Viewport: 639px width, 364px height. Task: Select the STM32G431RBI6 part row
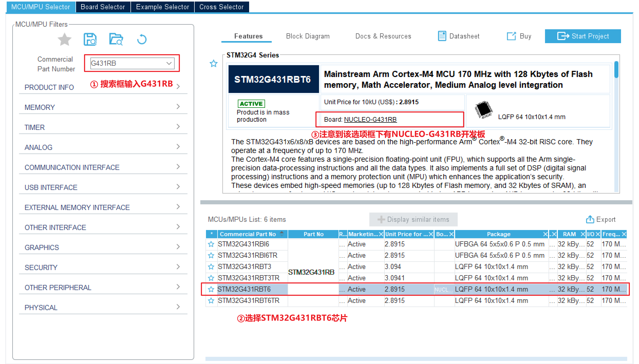(416, 244)
